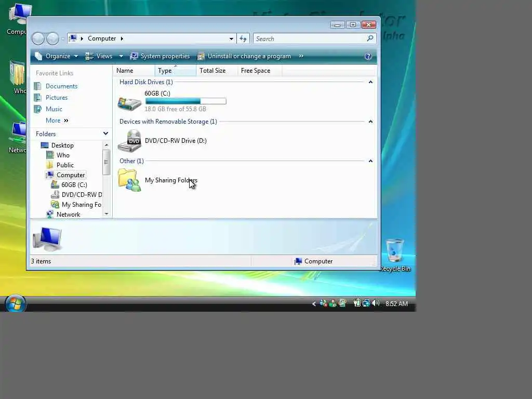Click the Other (1) group label
Screen dimensions: 532x399
(x=131, y=161)
